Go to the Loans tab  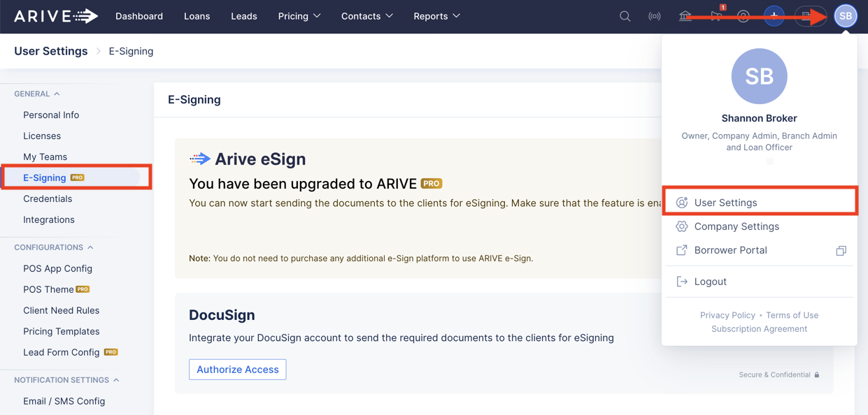point(197,16)
